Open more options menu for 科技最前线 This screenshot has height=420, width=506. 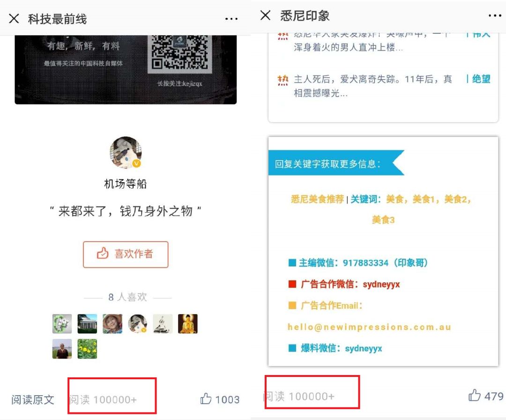231,19
